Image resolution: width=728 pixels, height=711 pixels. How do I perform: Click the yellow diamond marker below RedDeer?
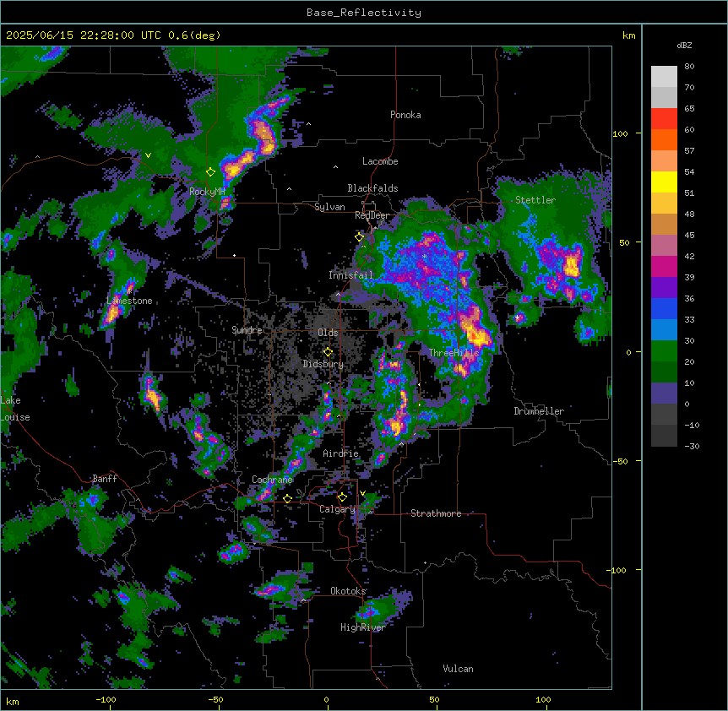(359, 237)
